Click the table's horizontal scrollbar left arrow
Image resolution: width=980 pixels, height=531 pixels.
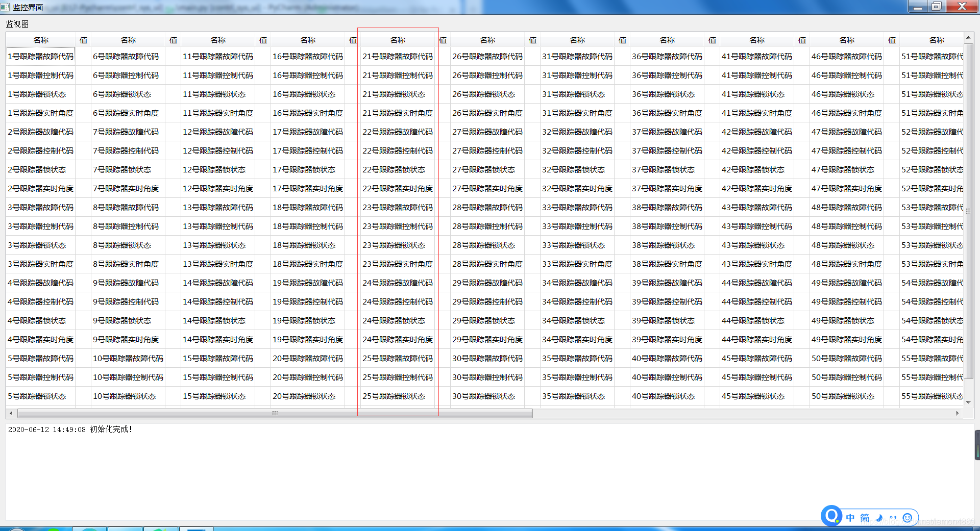coord(11,413)
